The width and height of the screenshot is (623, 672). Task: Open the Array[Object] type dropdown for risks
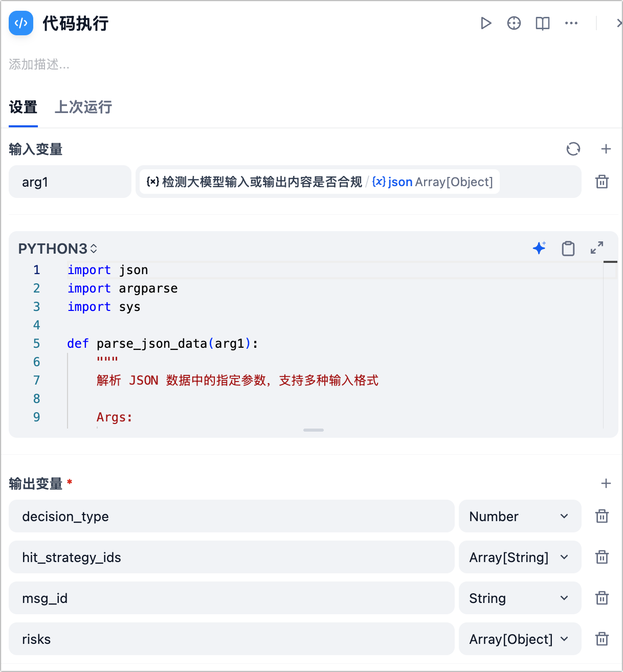520,639
